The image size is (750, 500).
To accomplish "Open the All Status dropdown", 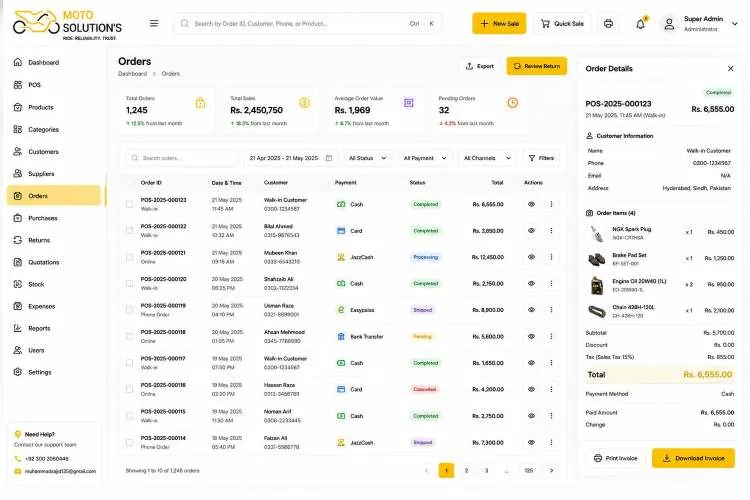I will coord(367,158).
